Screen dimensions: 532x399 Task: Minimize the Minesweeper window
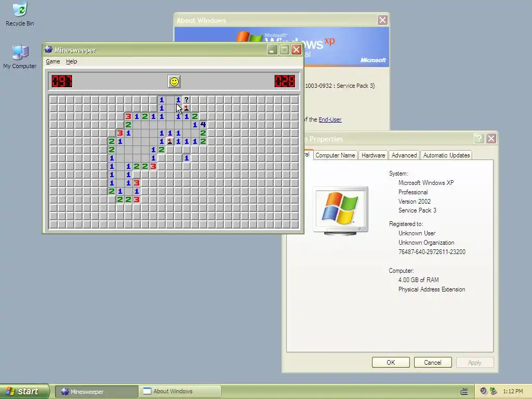[272, 50]
